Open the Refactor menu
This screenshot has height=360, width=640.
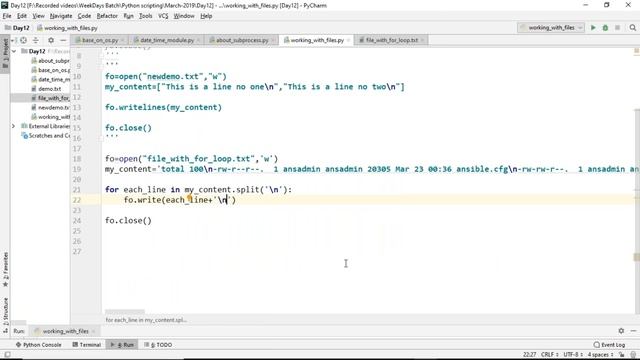(x=107, y=16)
